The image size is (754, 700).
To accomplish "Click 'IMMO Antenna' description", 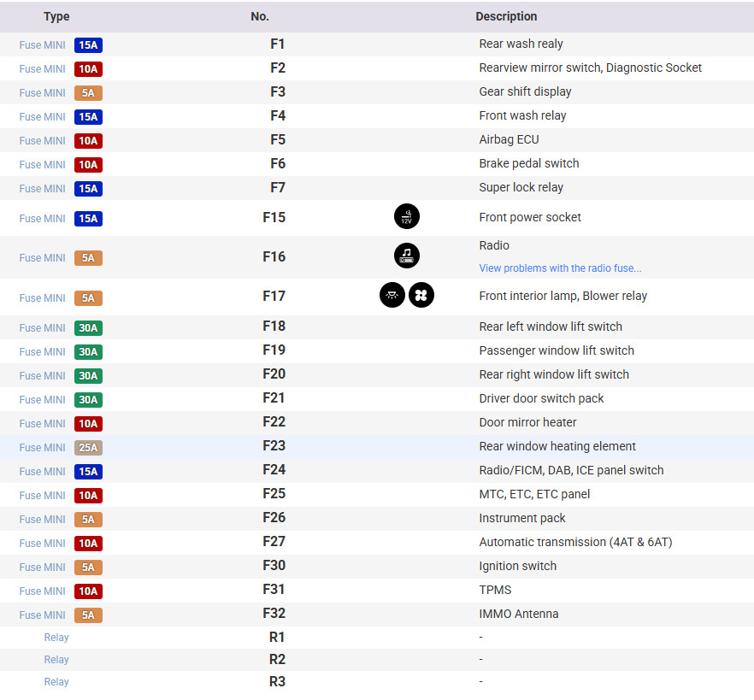I will pyautogui.click(x=519, y=614).
